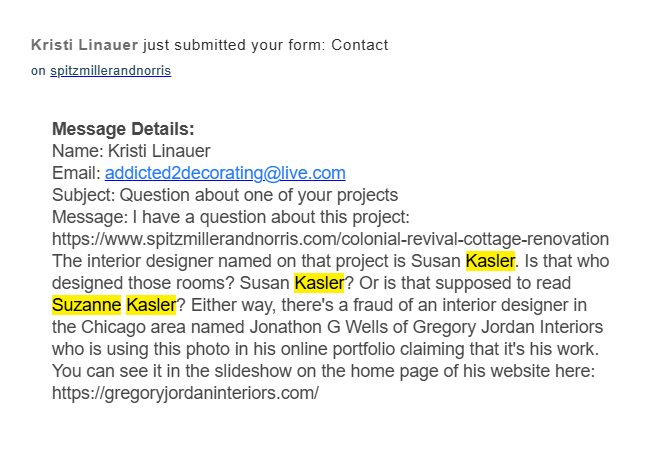Click the Message: label text

(x=90, y=217)
